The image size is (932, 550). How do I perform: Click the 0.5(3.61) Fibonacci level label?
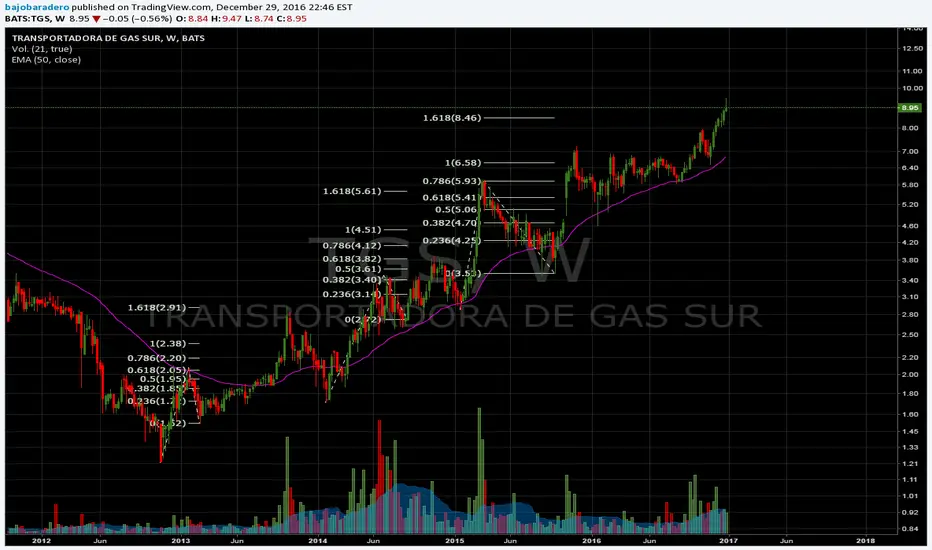[358, 269]
